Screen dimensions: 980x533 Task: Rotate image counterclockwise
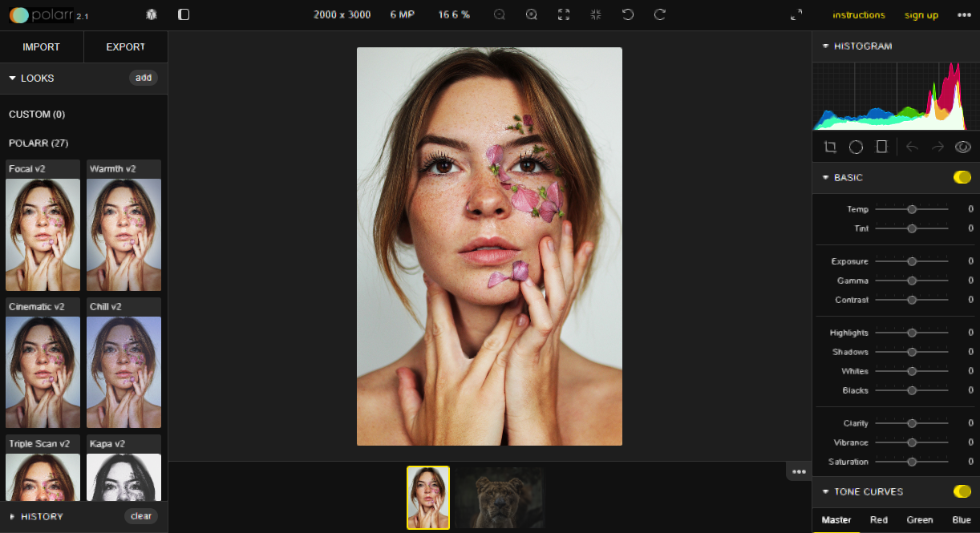point(628,14)
